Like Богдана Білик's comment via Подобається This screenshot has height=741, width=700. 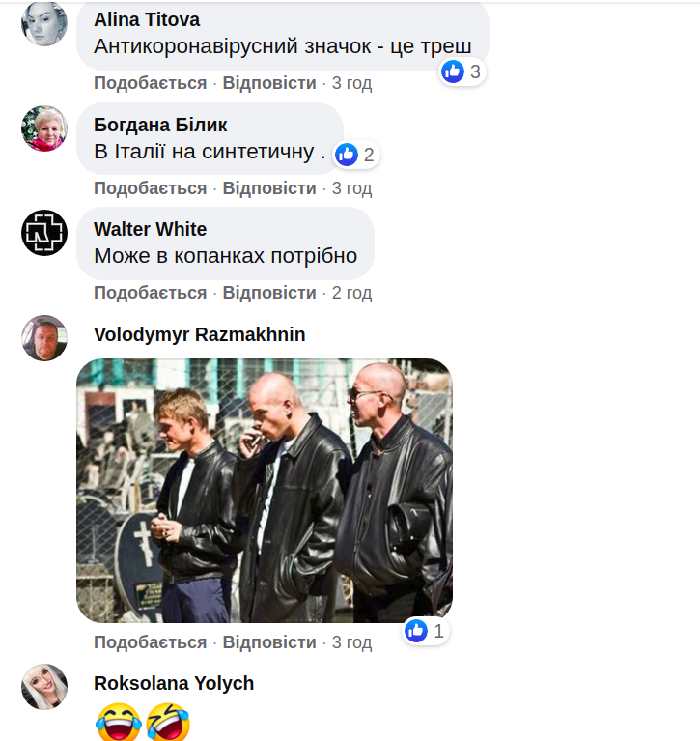click(151, 188)
